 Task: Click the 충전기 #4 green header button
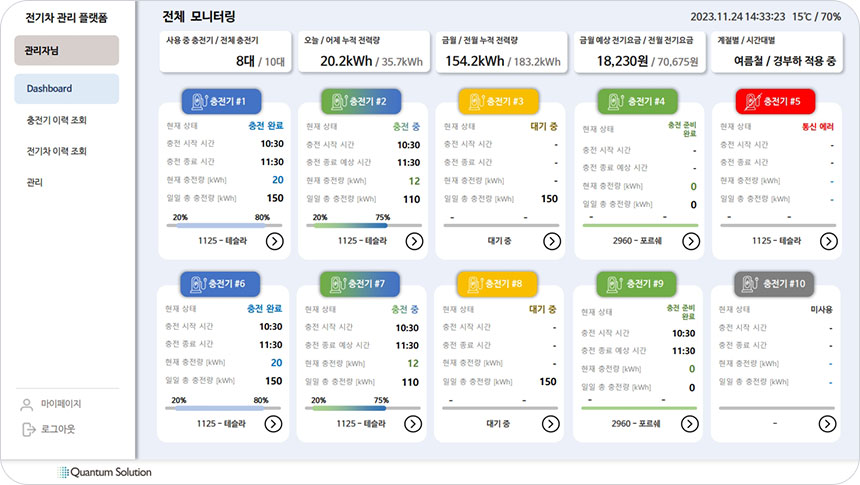[637, 101]
